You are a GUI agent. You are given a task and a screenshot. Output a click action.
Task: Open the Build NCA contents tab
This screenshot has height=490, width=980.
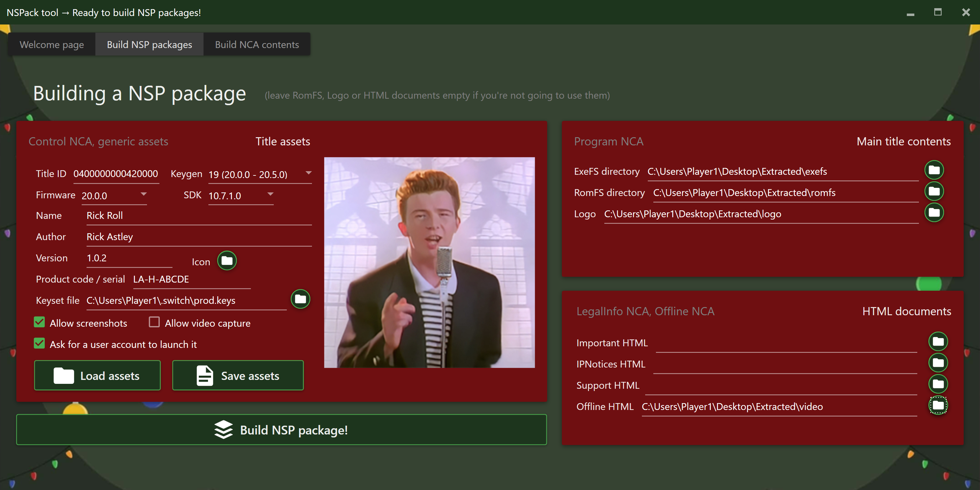tap(257, 44)
